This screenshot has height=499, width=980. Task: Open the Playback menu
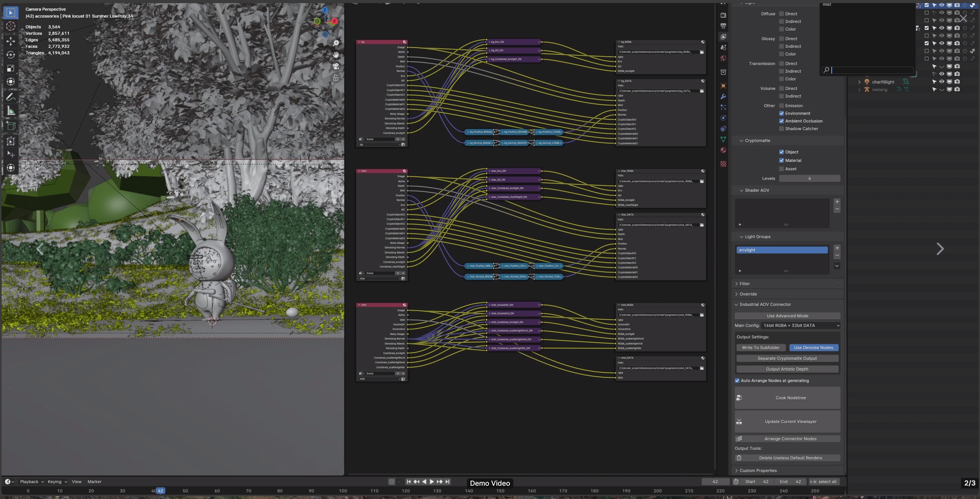32,481
